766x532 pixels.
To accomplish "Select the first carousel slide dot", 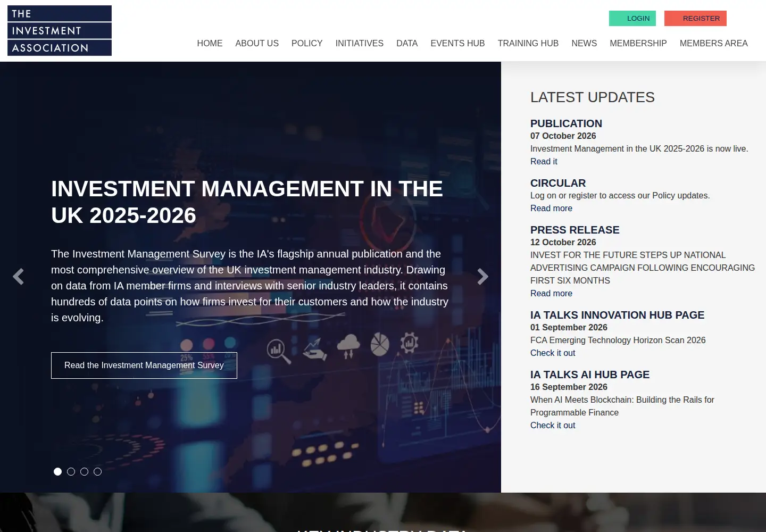I will click(x=57, y=471).
